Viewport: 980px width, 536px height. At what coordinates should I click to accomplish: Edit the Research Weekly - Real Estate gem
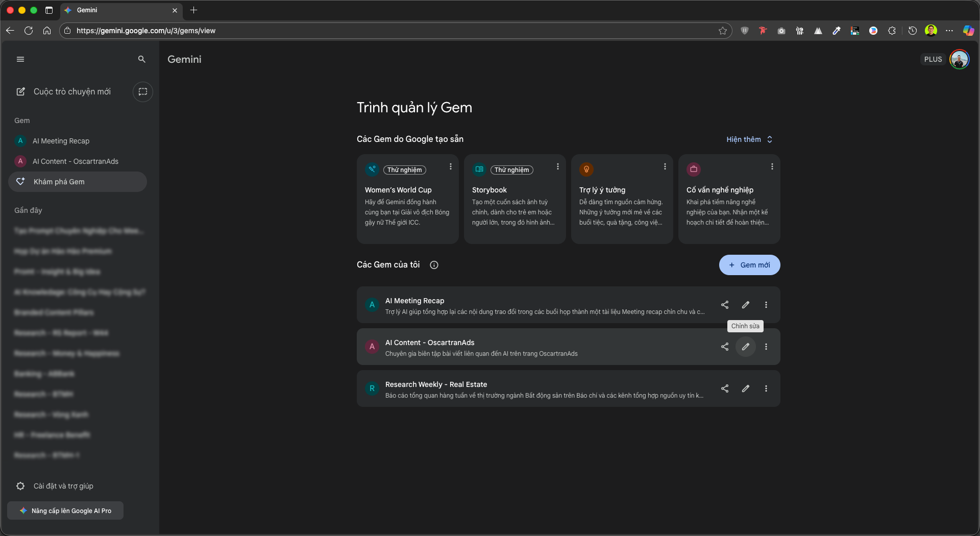(745, 388)
